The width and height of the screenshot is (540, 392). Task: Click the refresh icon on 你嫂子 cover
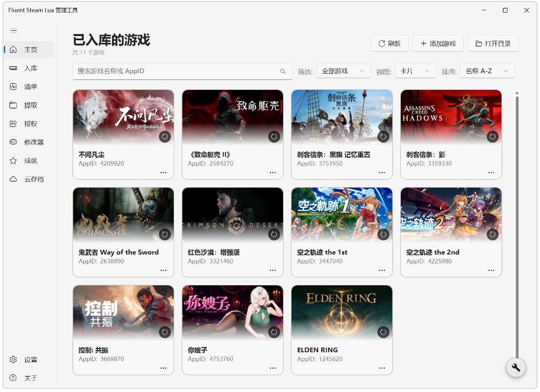(x=274, y=332)
